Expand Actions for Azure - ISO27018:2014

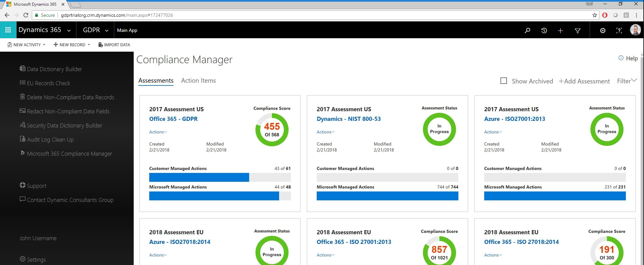pos(158,255)
